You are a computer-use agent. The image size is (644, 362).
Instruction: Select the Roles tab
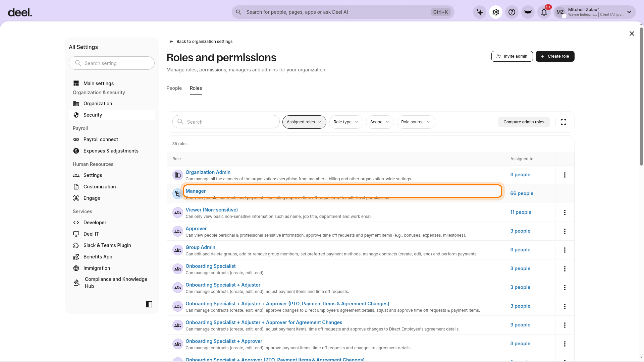tap(196, 88)
